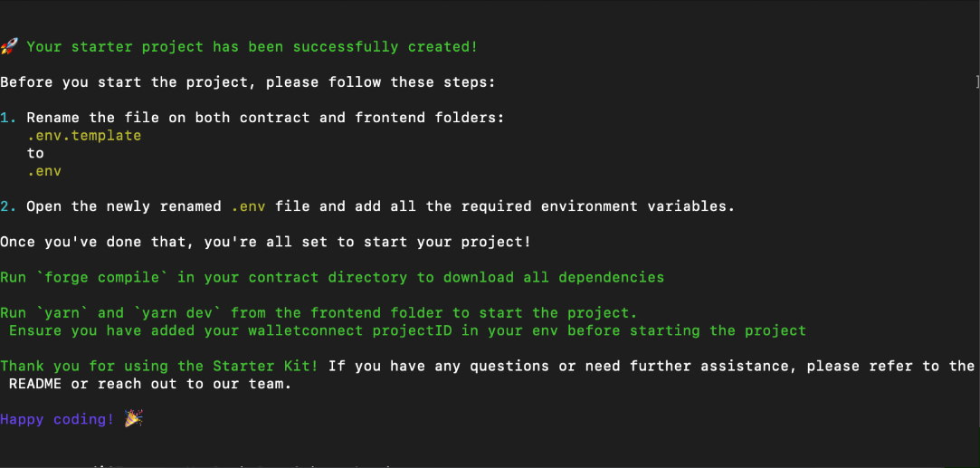The height and width of the screenshot is (468, 980).
Task: Click the rocket emoji before the success message
Action: pyautogui.click(x=9, y=46)
